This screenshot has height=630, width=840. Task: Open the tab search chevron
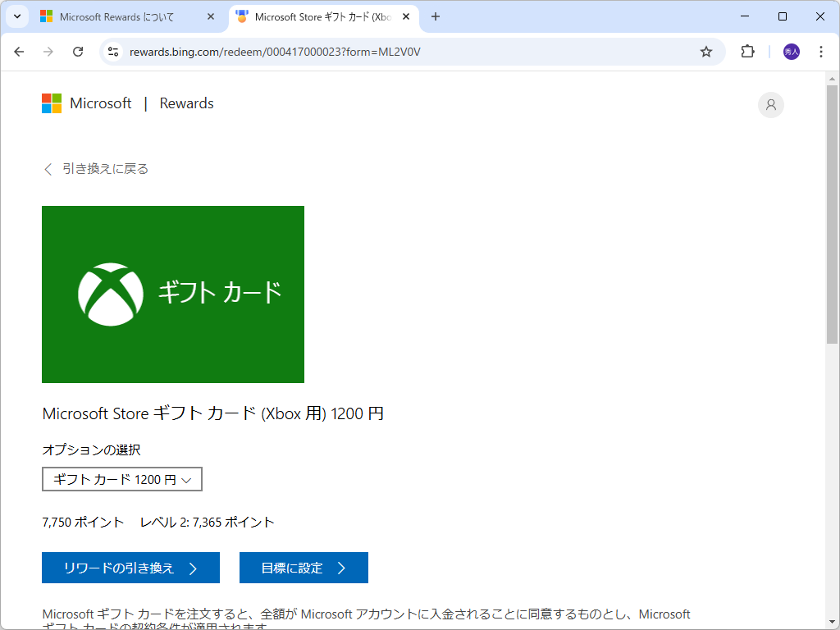click(x=17, y=16)
